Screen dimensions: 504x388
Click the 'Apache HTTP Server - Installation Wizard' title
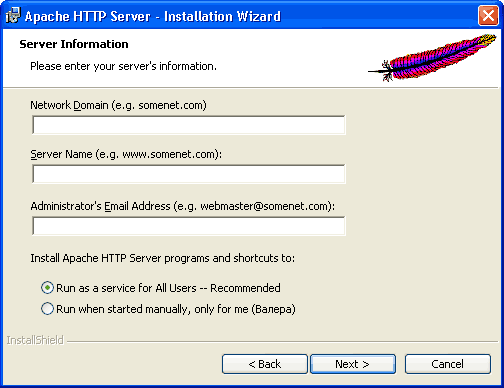153,16
